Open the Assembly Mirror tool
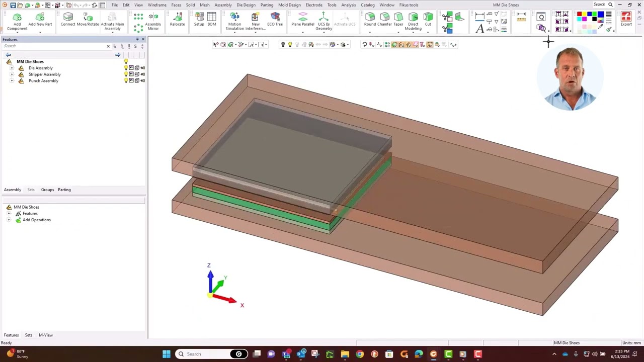644x362 pixels. (x=153, y=22)
